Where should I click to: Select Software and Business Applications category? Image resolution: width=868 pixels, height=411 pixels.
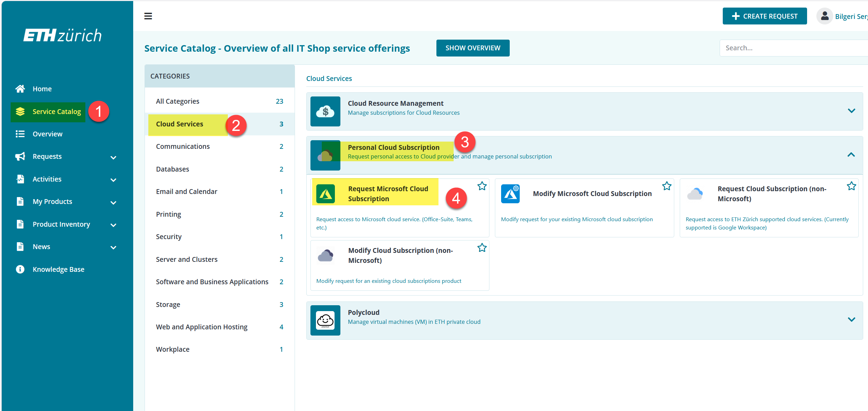[x=220, y=282]
